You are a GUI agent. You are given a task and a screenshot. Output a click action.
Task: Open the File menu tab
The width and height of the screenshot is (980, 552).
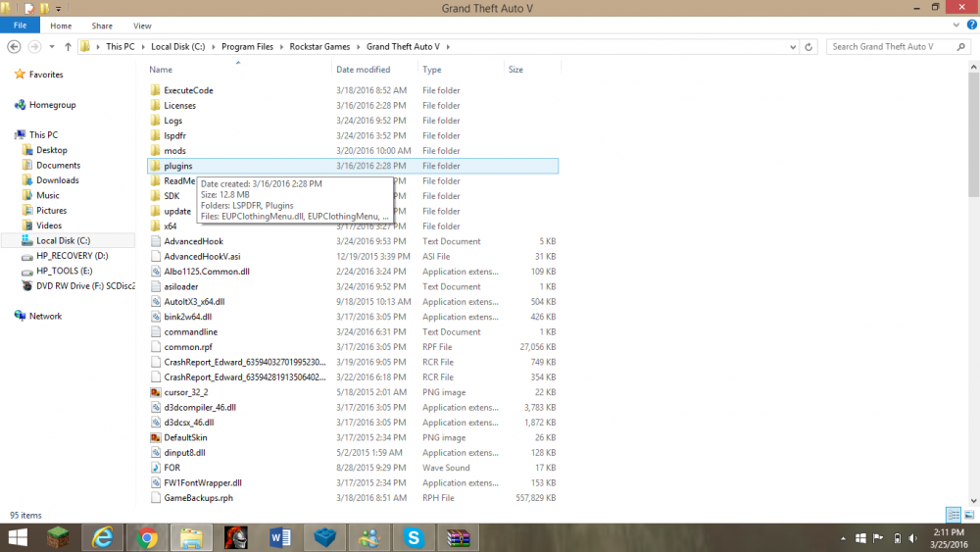pyautogui.click(x=20, y=25)
